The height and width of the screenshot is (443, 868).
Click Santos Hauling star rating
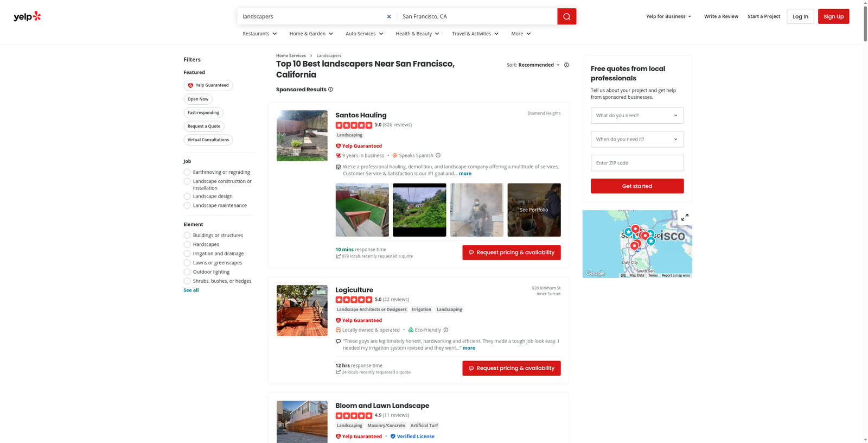pyautogui.click(x=354, y=125)
